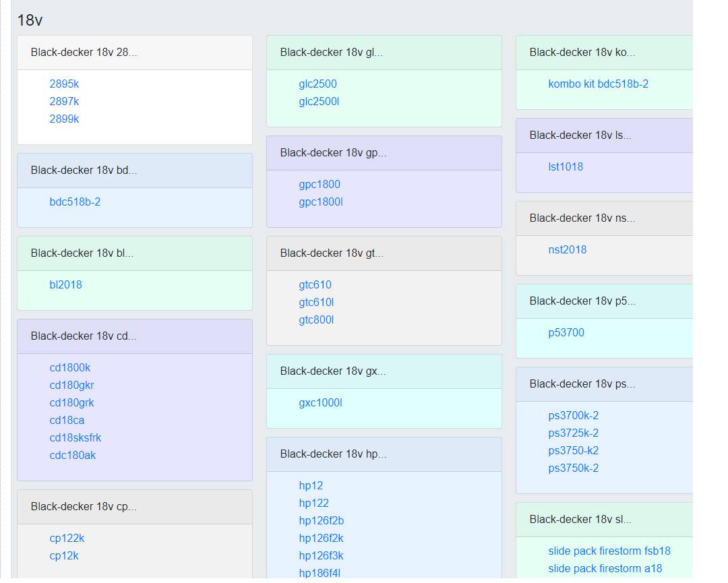The height and width of the screenshot is (583, 728).
Task: Open the kombo kit bdc518b-2 link
Action: pyautogui.click(x=598, y=84)
